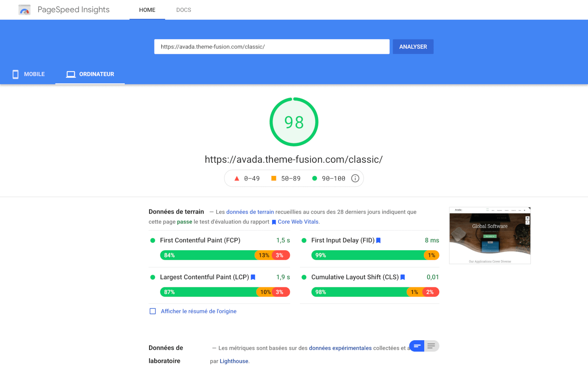Switch to expanded lab data view toggle

(x=431, y=346)
